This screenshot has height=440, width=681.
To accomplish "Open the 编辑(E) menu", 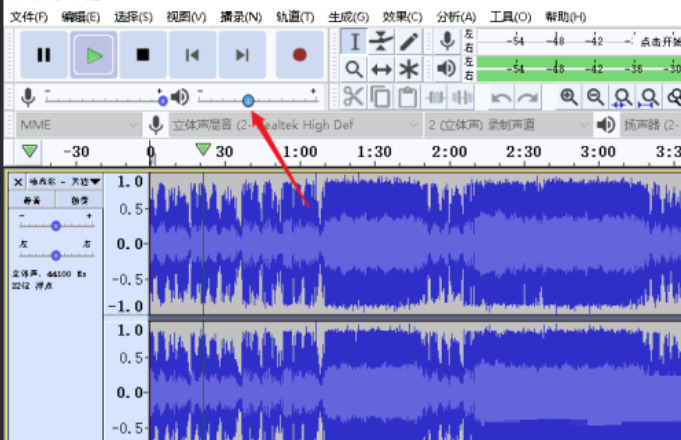I will 81,17.
